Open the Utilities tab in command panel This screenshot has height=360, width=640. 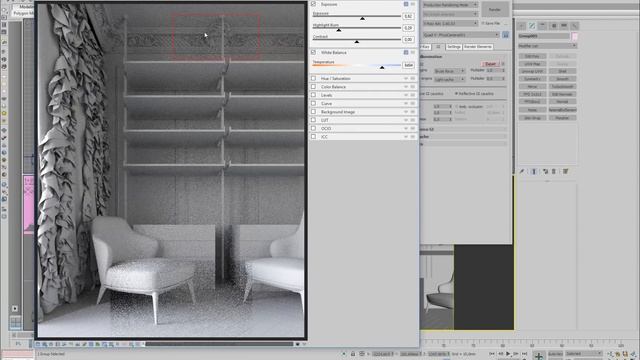point(574,26)
